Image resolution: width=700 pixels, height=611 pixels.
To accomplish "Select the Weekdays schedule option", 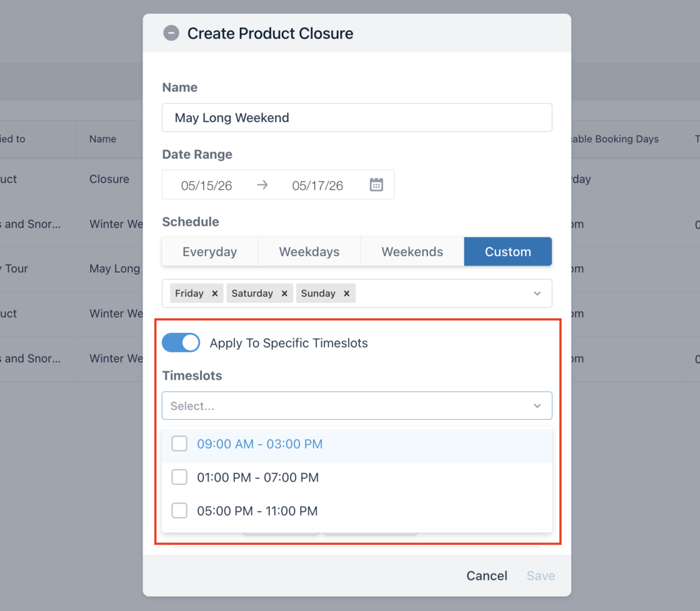I will click(x=309, y=252).
